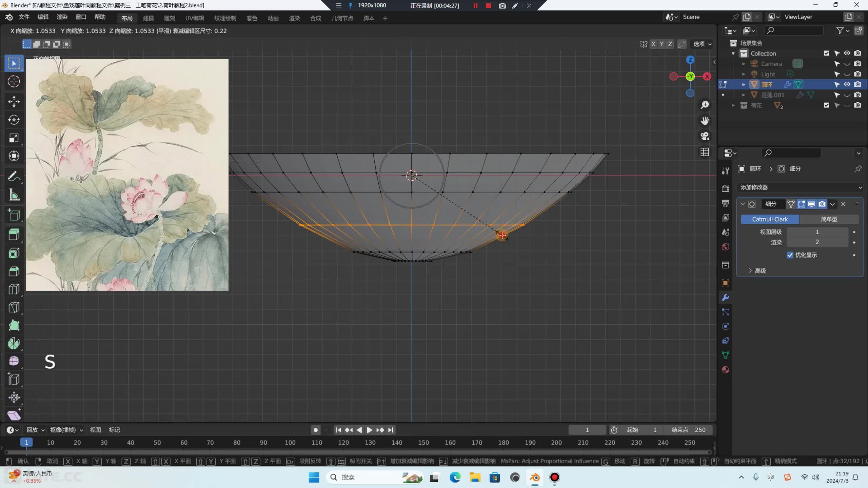Select Catmull-Clark subdivision type
The image size is (868, 488).
pos(770,219)
